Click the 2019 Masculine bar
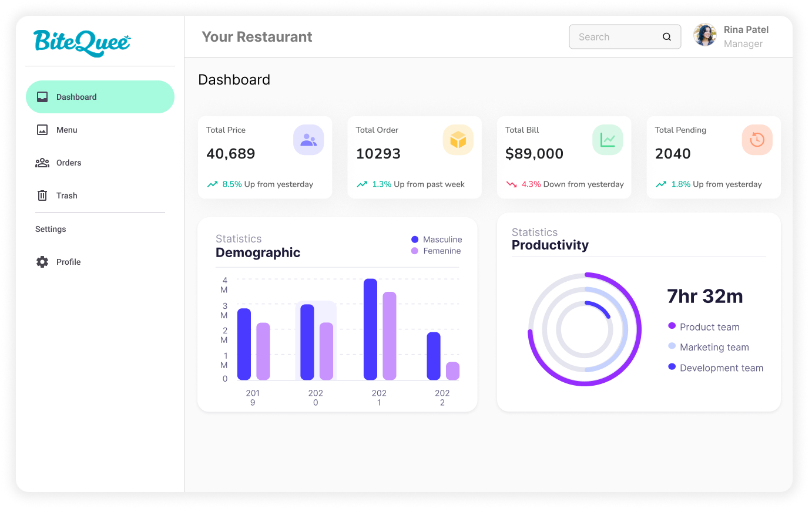The image size is (812, 509). pos(244,344)
